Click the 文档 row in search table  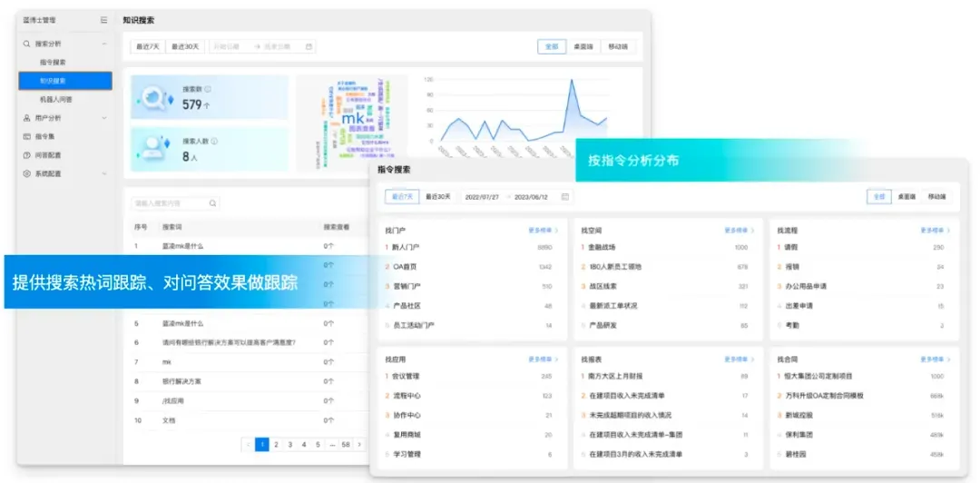tap(247, 420)
